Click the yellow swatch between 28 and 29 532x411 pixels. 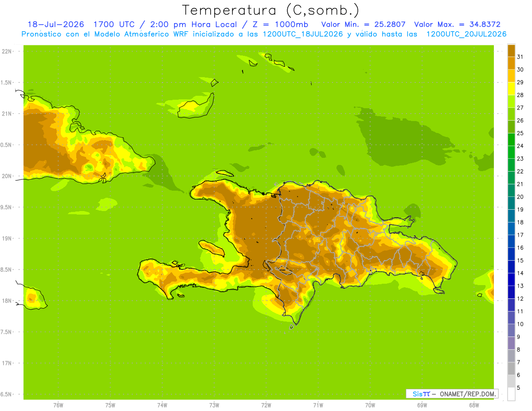pos(511,89)
